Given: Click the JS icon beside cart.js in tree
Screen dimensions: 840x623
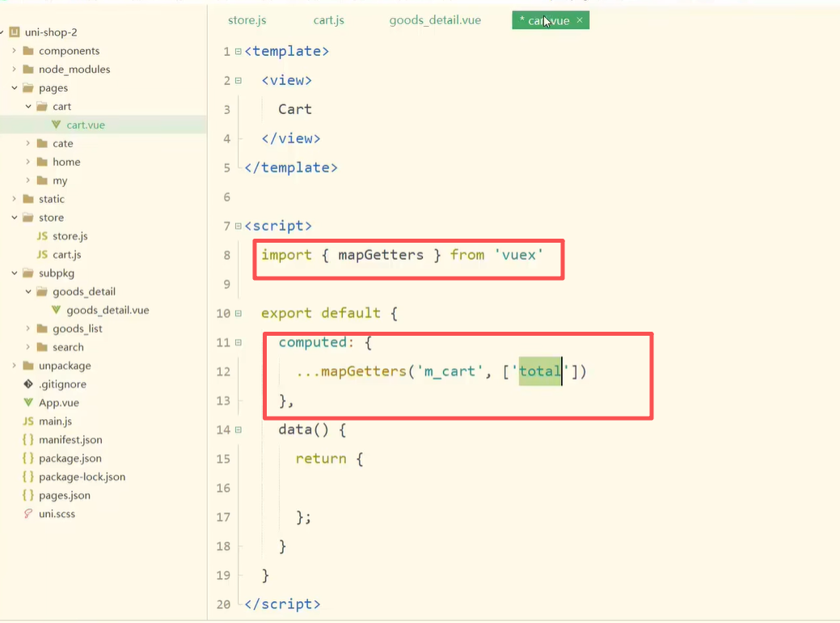Looking at the screenshot, I should click(x=42, y=254).
